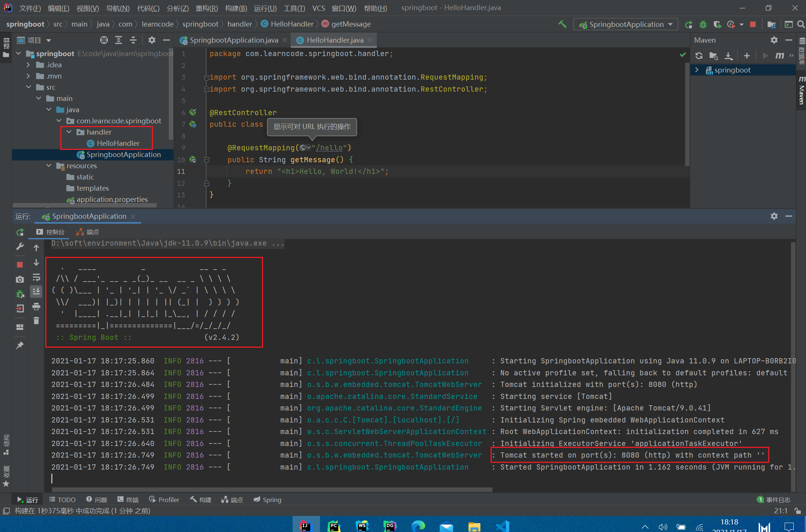Open WebStorm from the taskbar
The image size is (806, 532).
362,526
